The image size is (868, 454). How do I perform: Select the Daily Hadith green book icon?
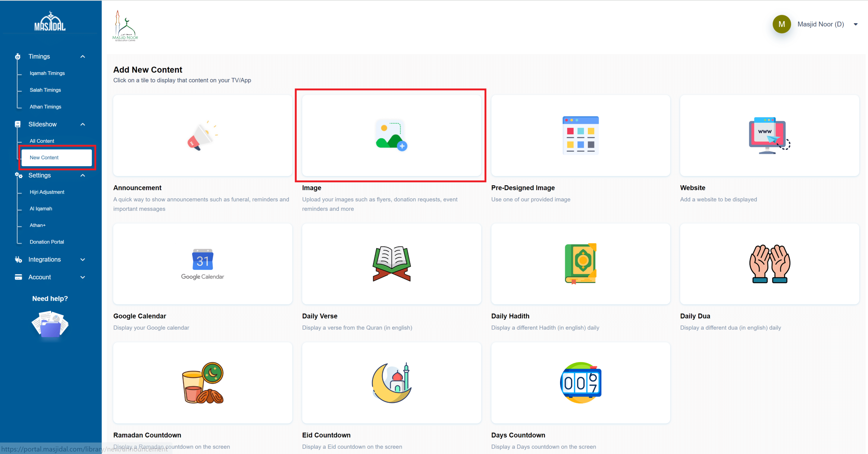(580, 264)
